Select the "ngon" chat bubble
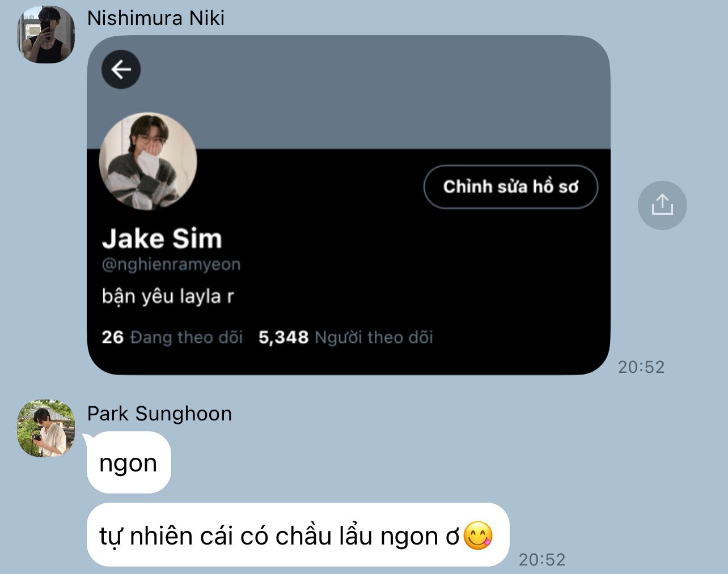The height and width of the screenshot is (574, 728). point(129,462)
